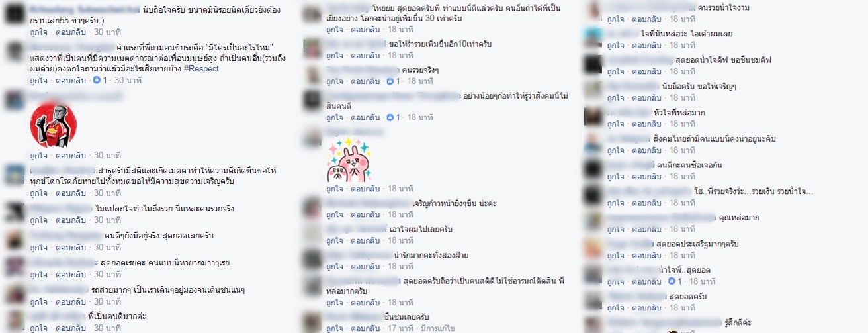Screen dimensions: 868x333
Task: Click the avatar beside "หัวใจพี่หล่อมาก" comment
Action: coord(593,117)
